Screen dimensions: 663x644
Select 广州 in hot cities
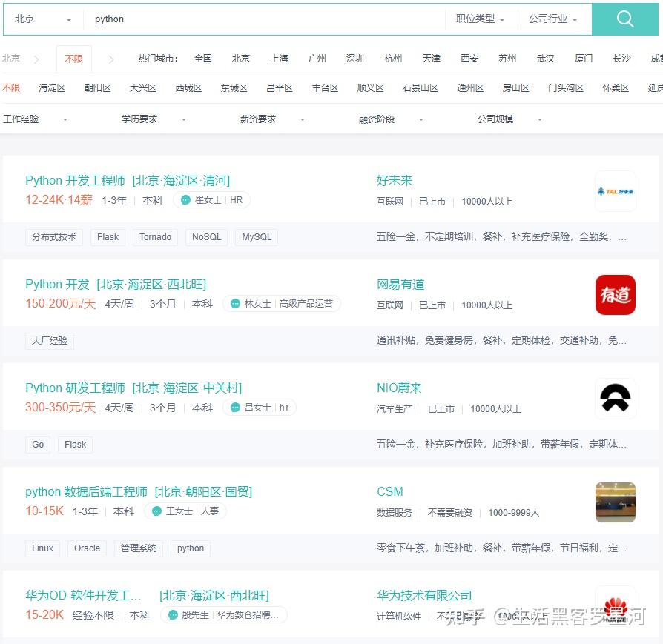(317, 59)
